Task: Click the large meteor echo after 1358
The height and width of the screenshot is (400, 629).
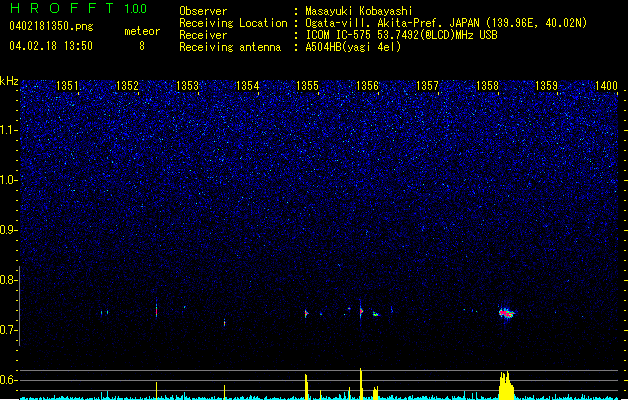Action: [506, 313]
